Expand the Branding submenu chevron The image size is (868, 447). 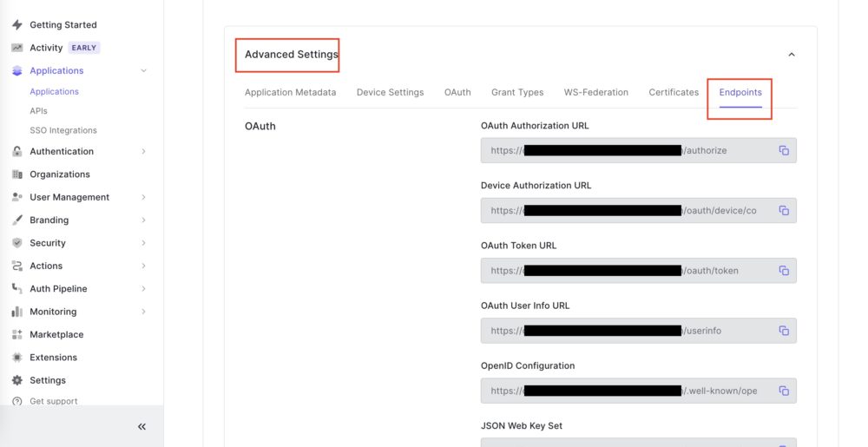coord(144,220)
